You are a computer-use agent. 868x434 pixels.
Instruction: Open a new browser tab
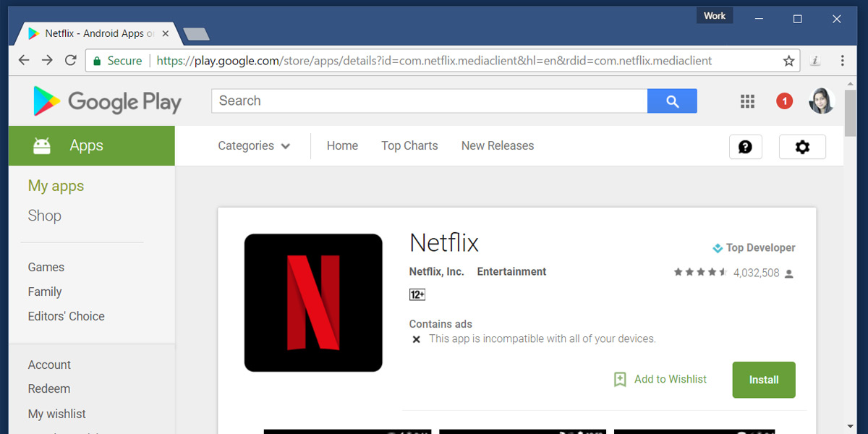pyautogui.click(x=196, y=34)
